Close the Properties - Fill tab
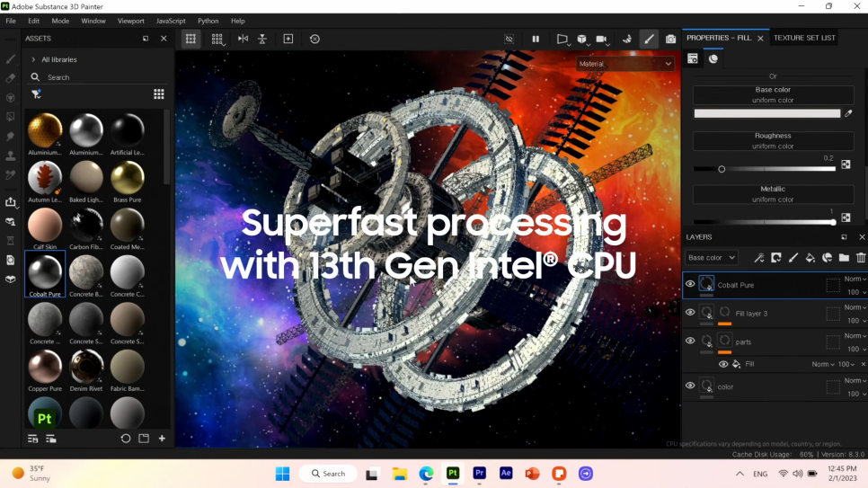The height and width of the screenshot is (488, 868). 760,39
